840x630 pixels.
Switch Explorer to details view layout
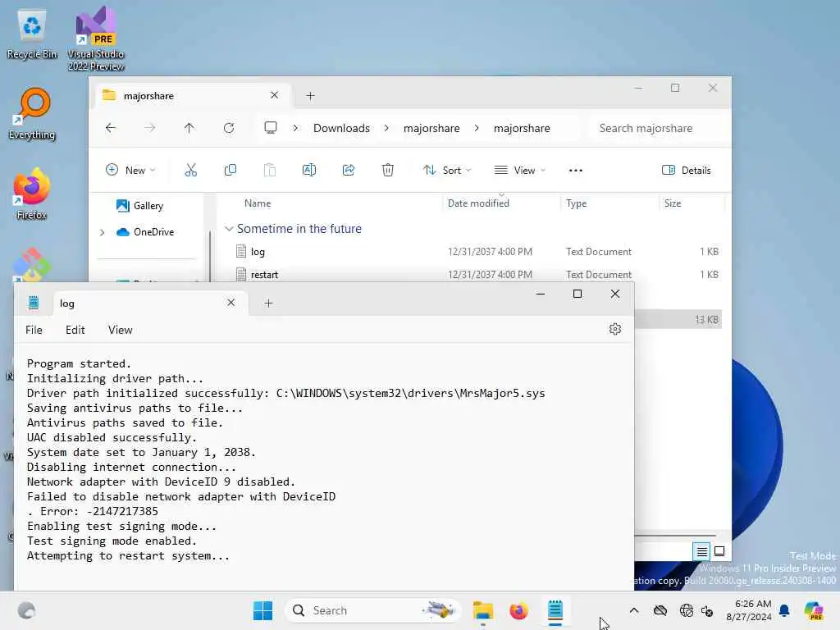pos(702,551)
